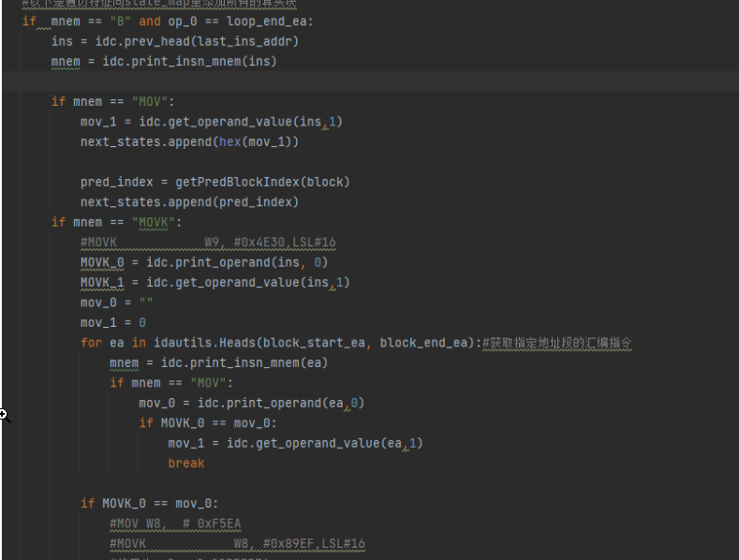Click the line mov_1 = idc.get_operand_value(ins,1)
Screen dimensions: 739x560
211,122
